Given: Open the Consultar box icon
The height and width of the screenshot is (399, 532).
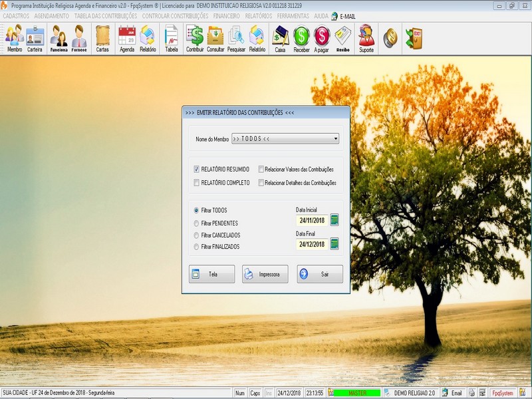Looking at the screenshot, I should (x=215, y=39).
